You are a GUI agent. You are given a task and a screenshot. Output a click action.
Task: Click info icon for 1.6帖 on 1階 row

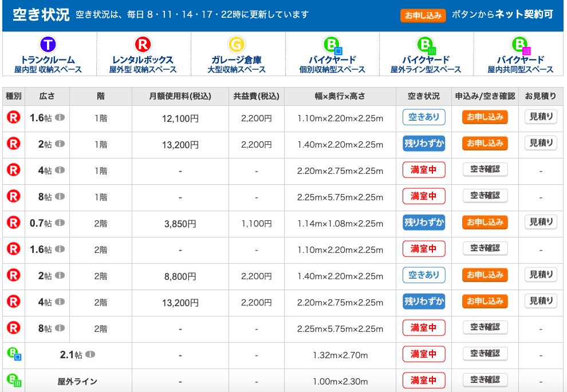point(60,117)
